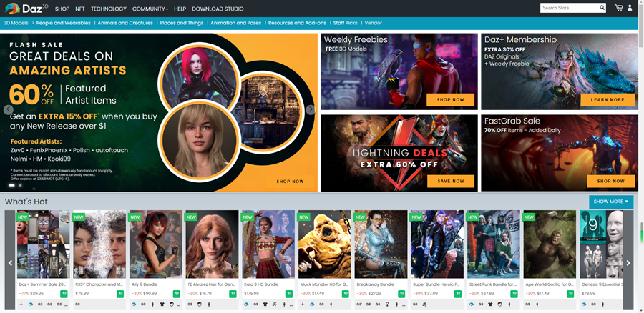This screenshot has height=313, width=644.
Task: Add Ally 9 Bundle to cart
Action: tap(176, 294)
